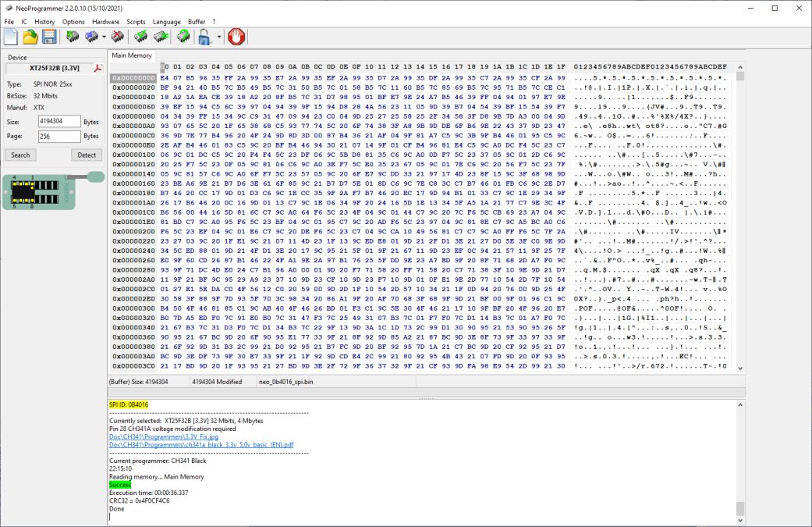The image size is (812, 527).
Task: Click the 'SPI NOR 25xx' type value
Action: (53, 84)
